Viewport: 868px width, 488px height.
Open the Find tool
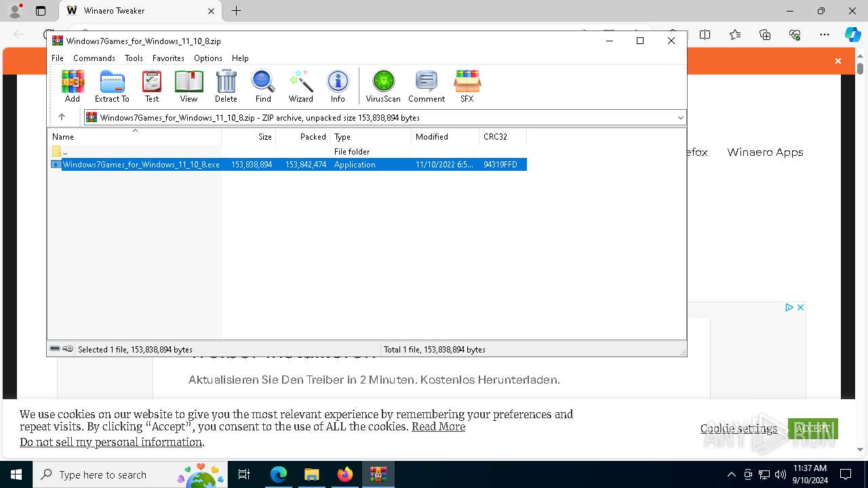click(x=263, y=86)
